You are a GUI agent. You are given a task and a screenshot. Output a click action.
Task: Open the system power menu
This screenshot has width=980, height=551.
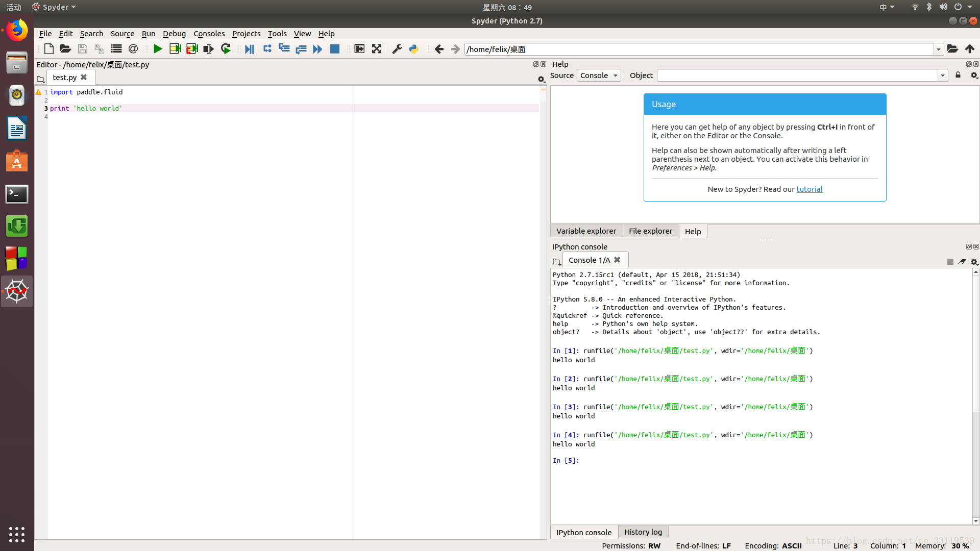pyautogui.click(x=963, y=7)
